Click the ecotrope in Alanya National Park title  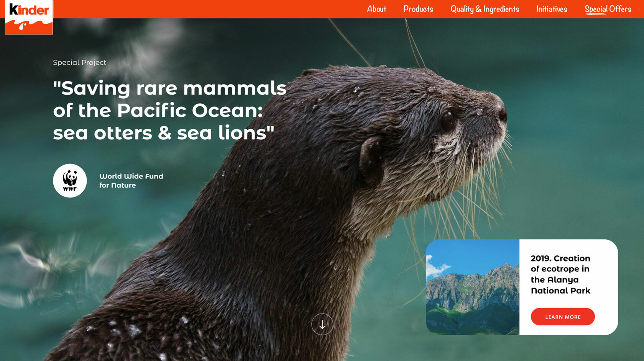(560, 274)
